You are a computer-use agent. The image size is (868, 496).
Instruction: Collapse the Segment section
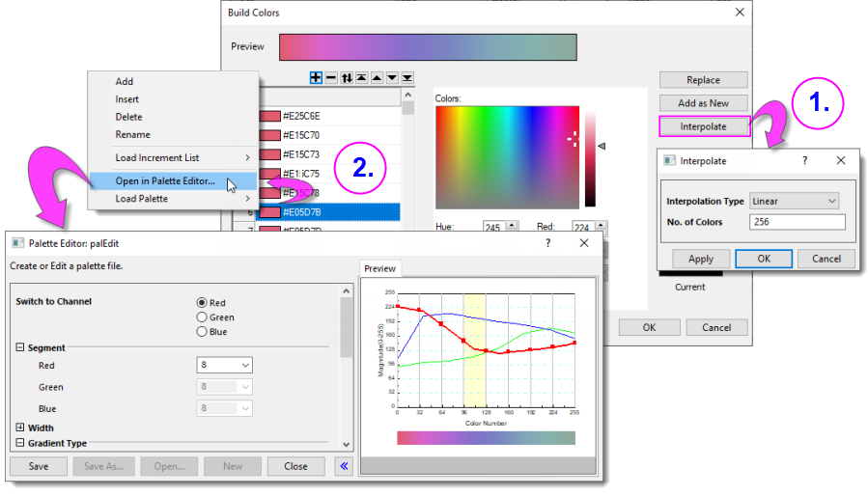(20, 347)
